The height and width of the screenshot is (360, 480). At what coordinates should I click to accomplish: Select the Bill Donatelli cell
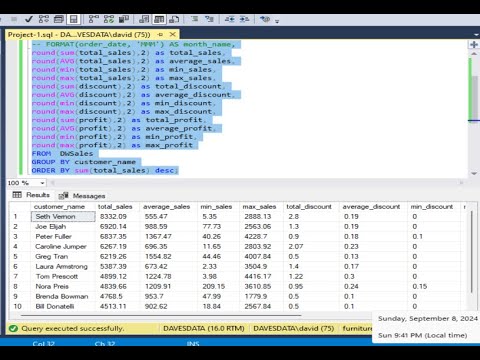(63, 306)
